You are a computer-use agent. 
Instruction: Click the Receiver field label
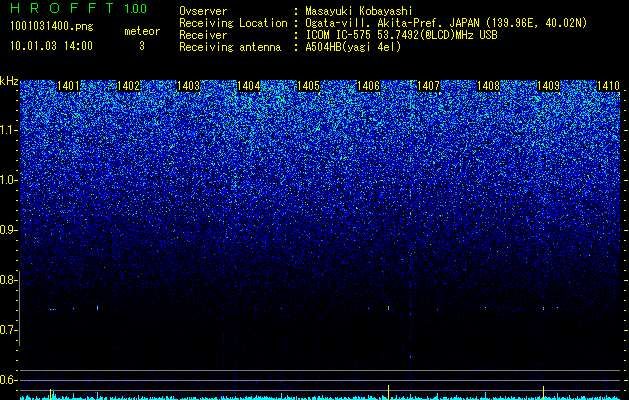tap(203, 35)
